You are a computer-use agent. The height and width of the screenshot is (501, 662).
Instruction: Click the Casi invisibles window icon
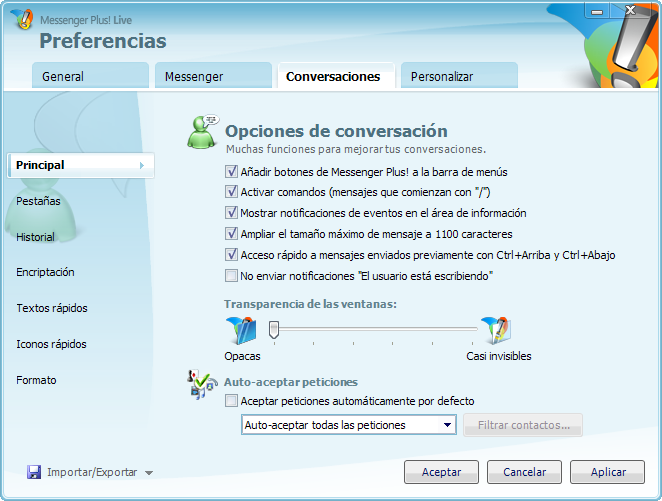pyautogui.click(x=495, y=329)
